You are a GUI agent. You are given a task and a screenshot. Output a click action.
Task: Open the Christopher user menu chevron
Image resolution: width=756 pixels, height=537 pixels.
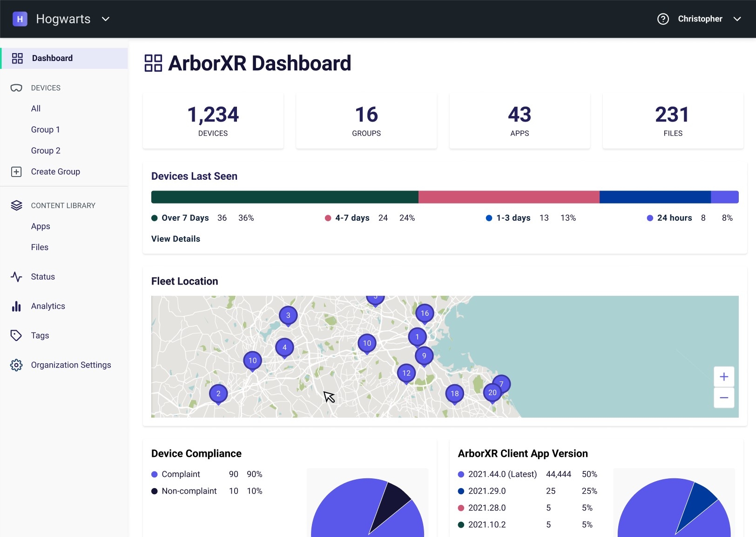point(737,19)
